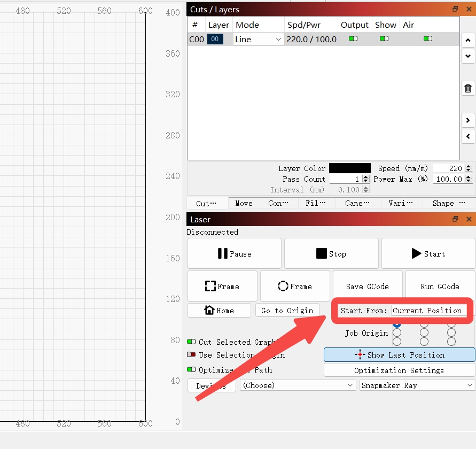Screen dimensions: 476x449
Task: Open Optimization Settings
Action: (x=399, y=370)
